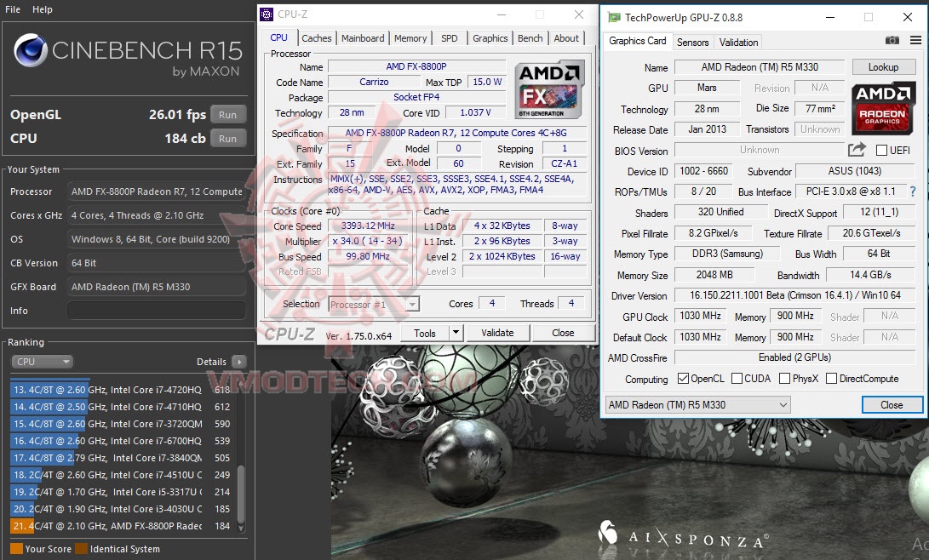Toggle the CUDA checkbox
Image resolution: width=929 pixels, height=560 pixels.
[737, 378]
